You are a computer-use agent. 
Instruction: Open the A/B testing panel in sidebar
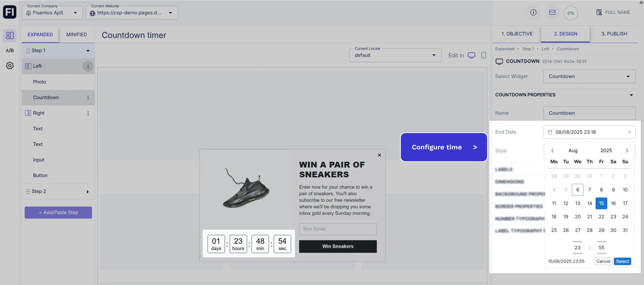(x=10, y=50)
